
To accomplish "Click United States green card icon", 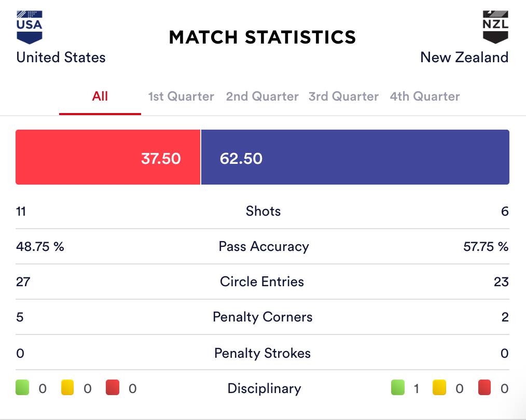I will point(23,388).
